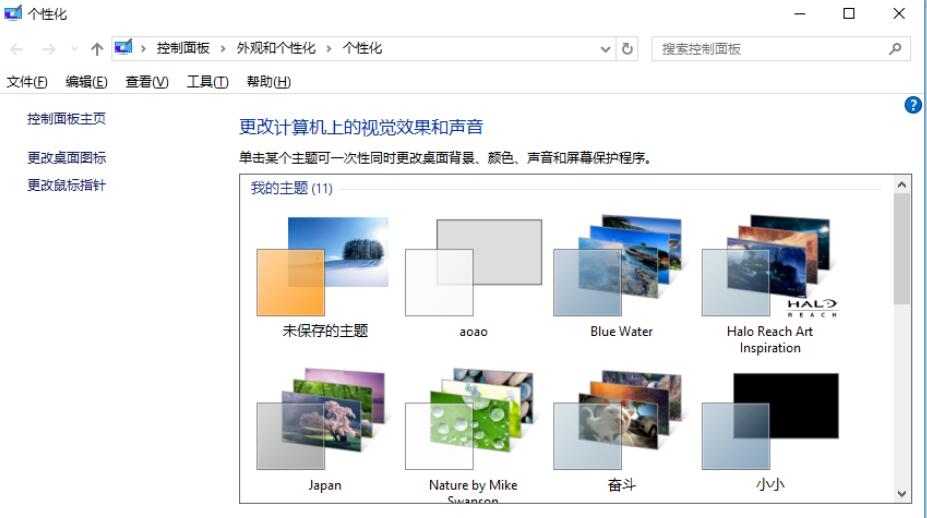Screen dimensions: 927x518
Task: Click the search control panel field
Action: 780,49
